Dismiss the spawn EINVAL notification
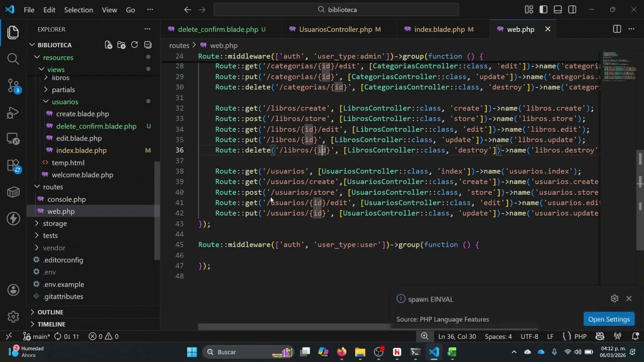Screen dimensions: 644x362 pyautogui.click(x=629, y=299)
